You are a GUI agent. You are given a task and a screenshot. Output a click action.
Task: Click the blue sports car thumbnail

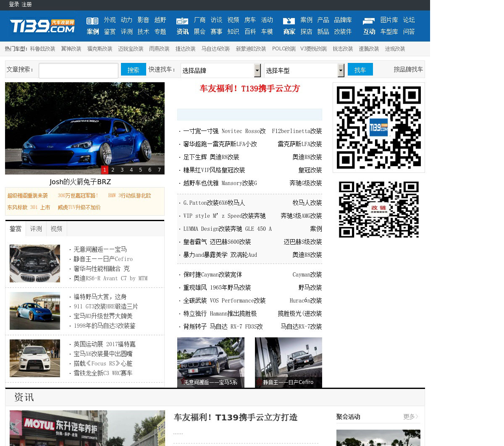coord(35,311)
